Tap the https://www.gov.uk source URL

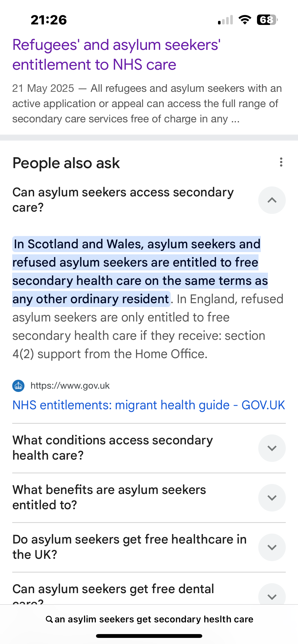70,386
